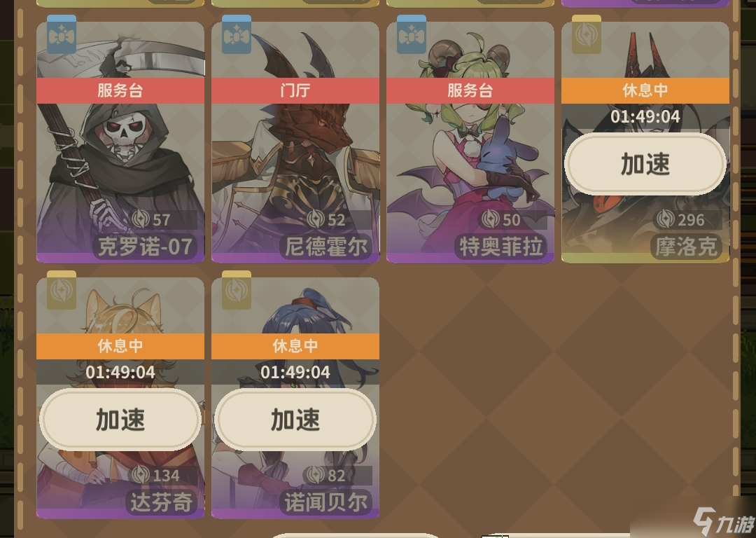Select the 尼德霍尔 dragon character card
Viewport: 756px width, 538px height.
coord(295,142)
